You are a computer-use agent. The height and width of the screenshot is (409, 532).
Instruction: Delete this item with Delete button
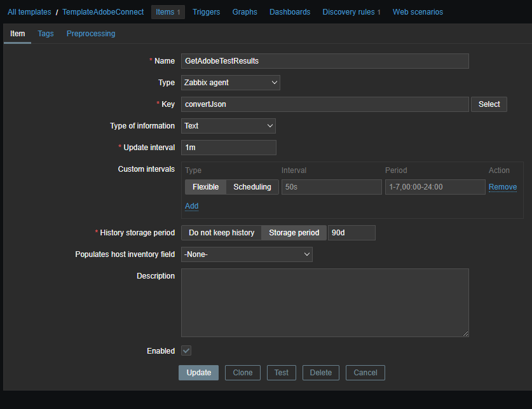321,373
